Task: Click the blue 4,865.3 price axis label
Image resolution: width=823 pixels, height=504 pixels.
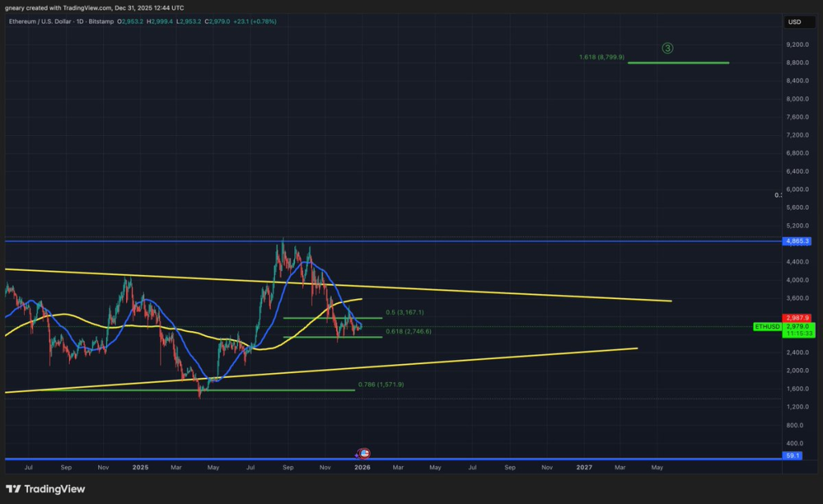Action: (797, 241)
